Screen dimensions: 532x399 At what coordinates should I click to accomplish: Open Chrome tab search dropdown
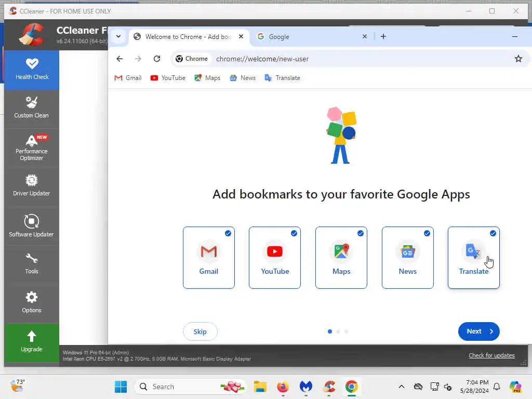(118, 36)
